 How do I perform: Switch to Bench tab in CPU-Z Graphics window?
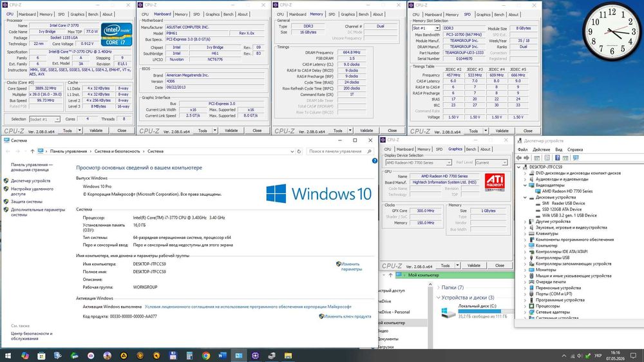tap(471, 149)
